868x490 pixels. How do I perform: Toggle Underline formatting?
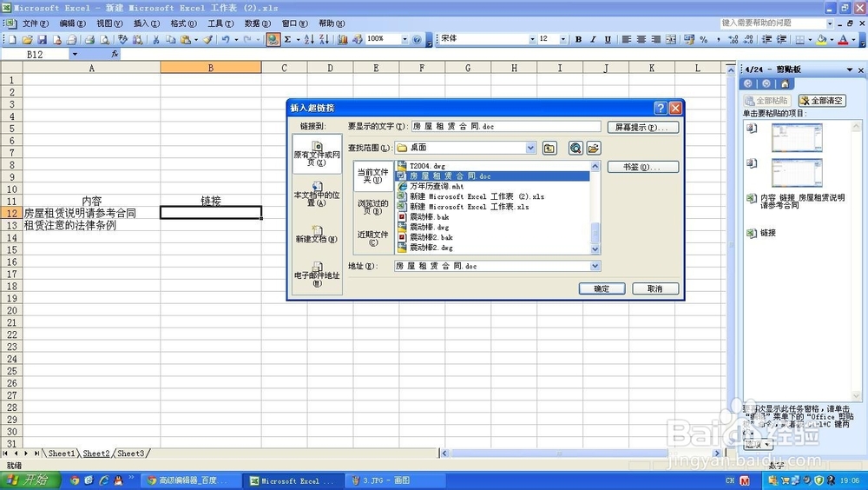click(608, 39)
